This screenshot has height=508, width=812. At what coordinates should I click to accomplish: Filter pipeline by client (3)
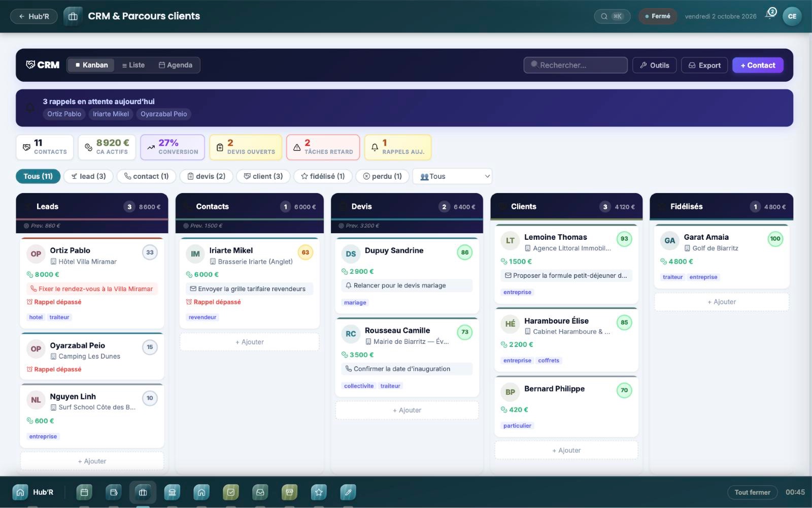click(263, 176)
